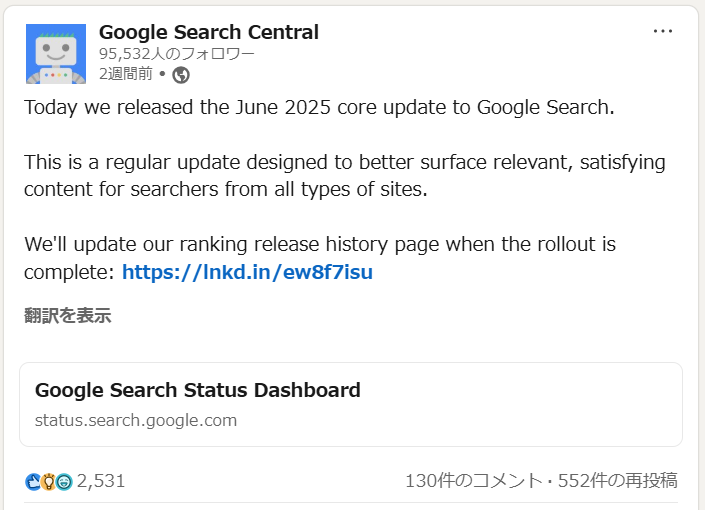Show translation via 翻訳を表示

point(67,315)
